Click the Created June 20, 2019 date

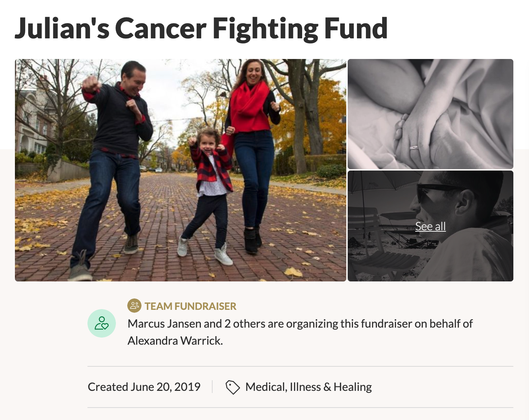(x=144, y=387)
